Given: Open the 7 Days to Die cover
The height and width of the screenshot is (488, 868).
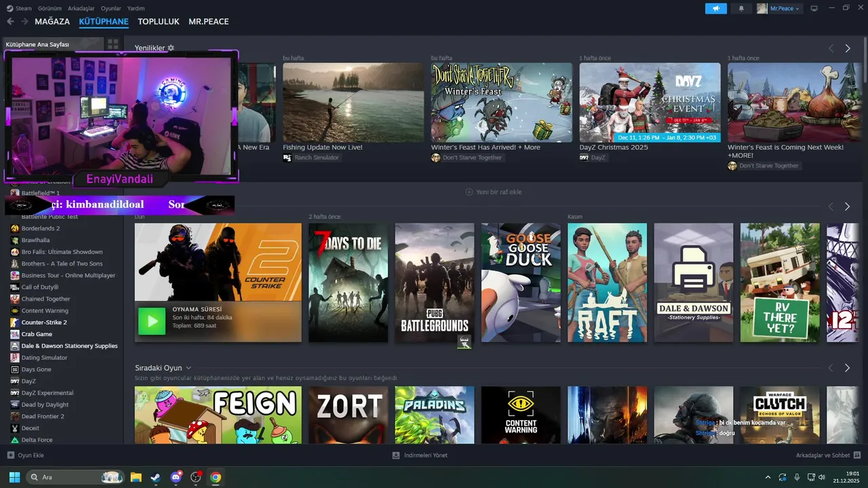Looking at the screenshot, I should (x=349, y=283).
